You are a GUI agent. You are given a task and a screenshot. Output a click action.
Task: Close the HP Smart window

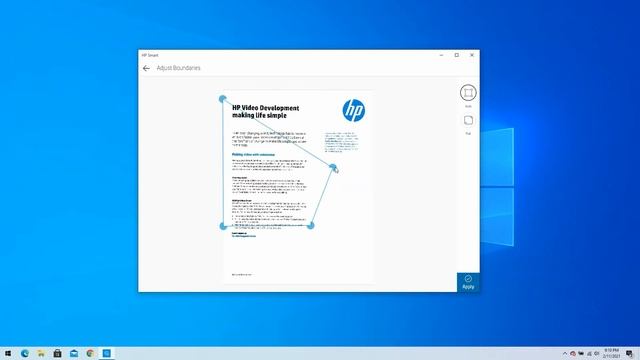click(472, 55)
